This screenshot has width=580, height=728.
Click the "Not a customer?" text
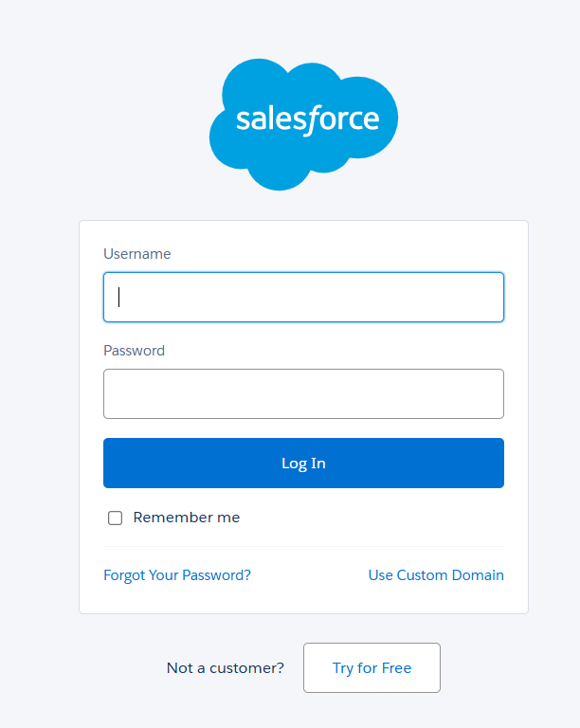[x=226, y=668]
